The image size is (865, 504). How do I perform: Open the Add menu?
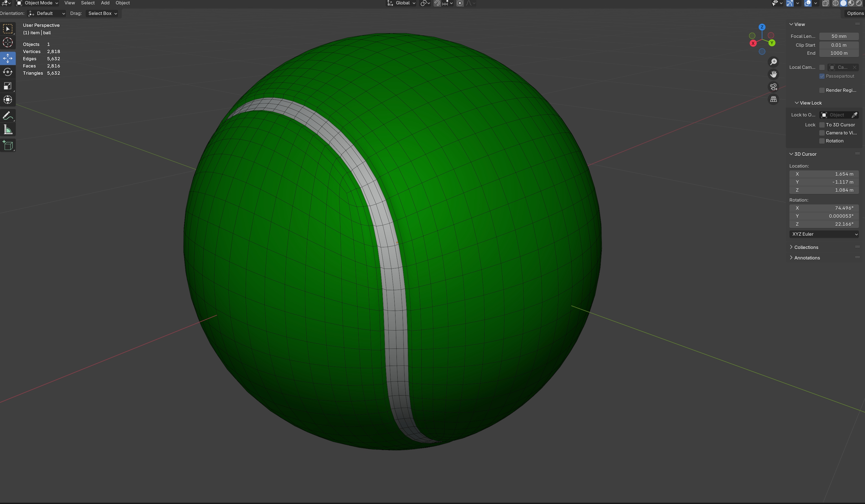tap(105, 3)
